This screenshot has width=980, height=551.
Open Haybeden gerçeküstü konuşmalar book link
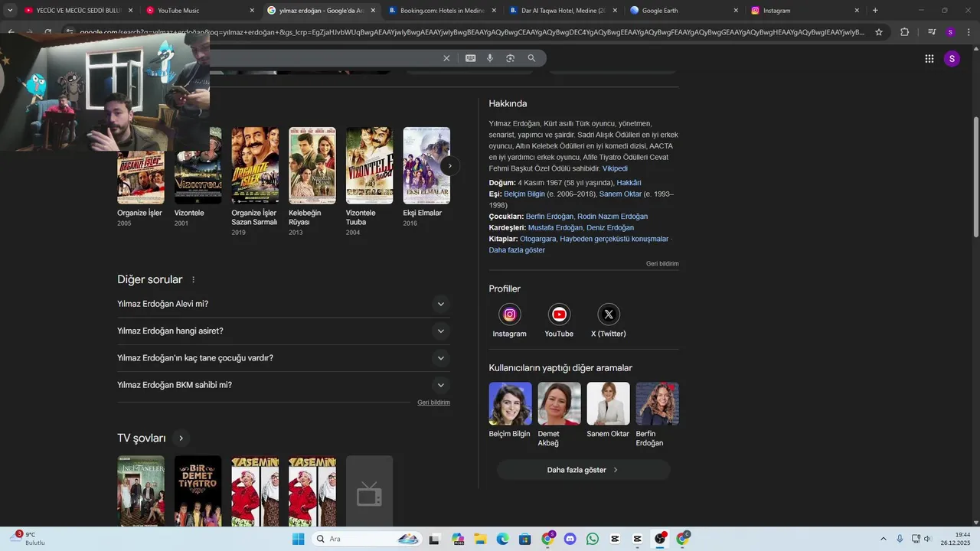614,239
